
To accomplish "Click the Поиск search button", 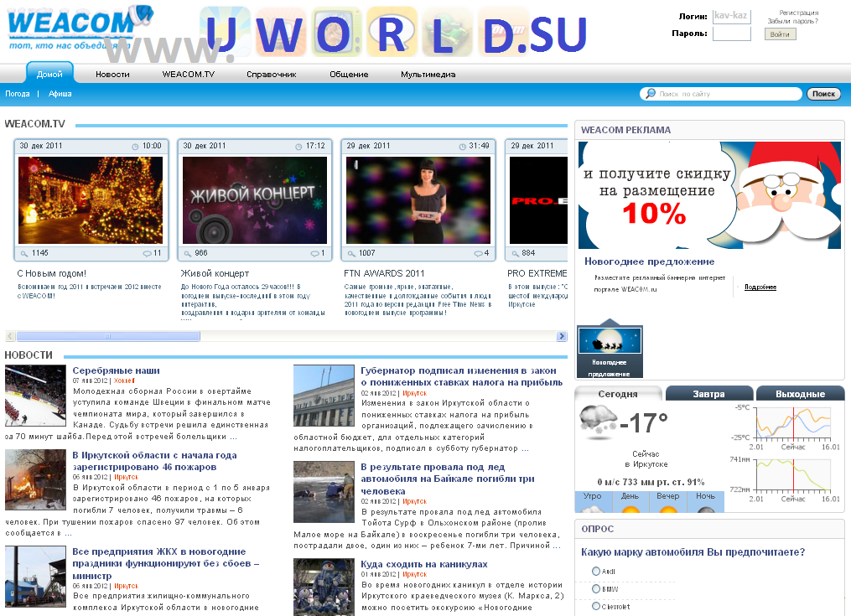I will (x=823, y=94).
